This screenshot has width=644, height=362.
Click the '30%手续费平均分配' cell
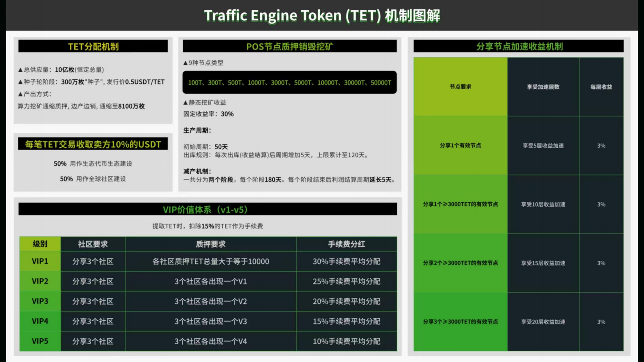347,261
